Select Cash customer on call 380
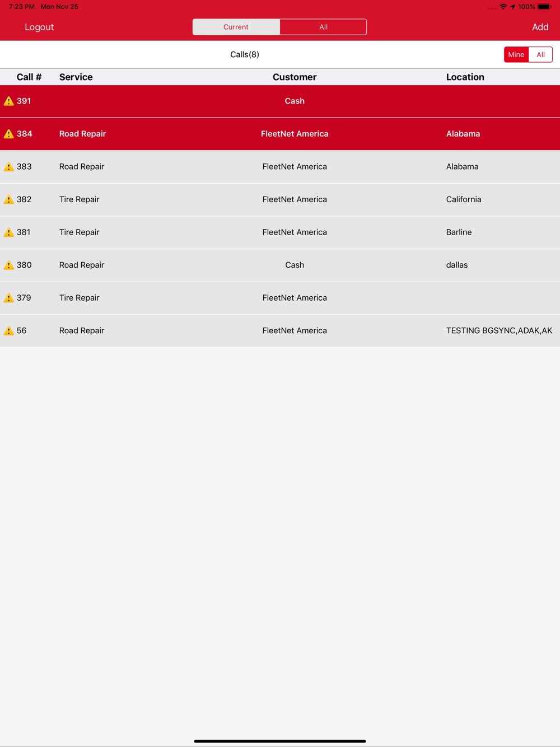 (x=295, y=265)
